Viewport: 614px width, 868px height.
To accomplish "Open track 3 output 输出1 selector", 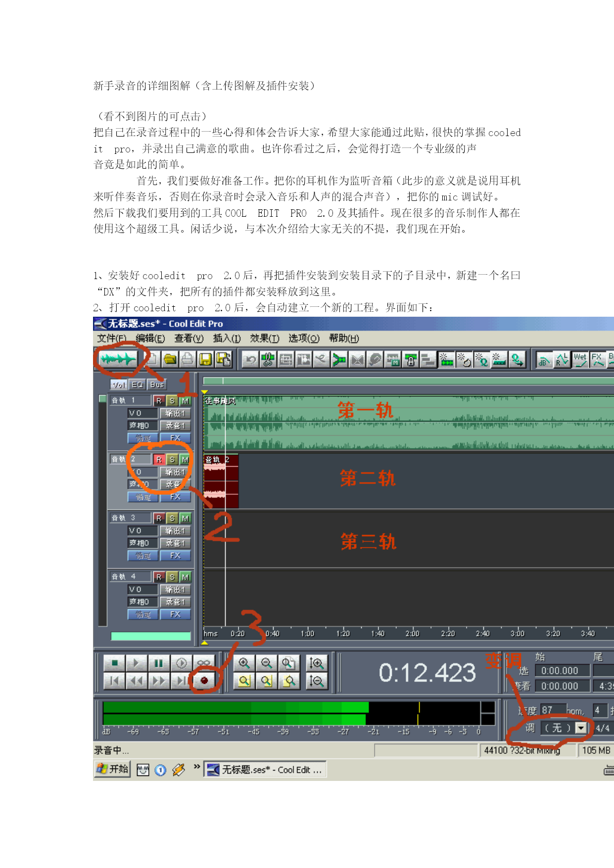I will click(175, 531).
